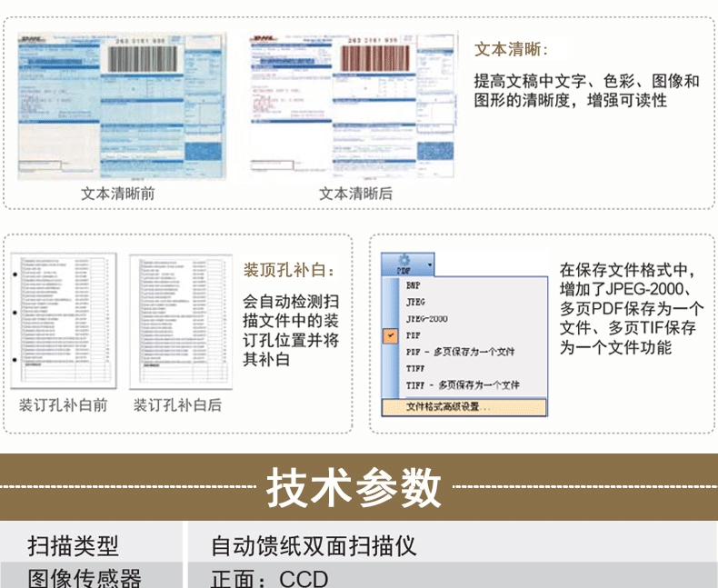This screenshot has width=718, height=588.
Task: Expand the PDF format dropdown arrow
Action: pos(429,266)
